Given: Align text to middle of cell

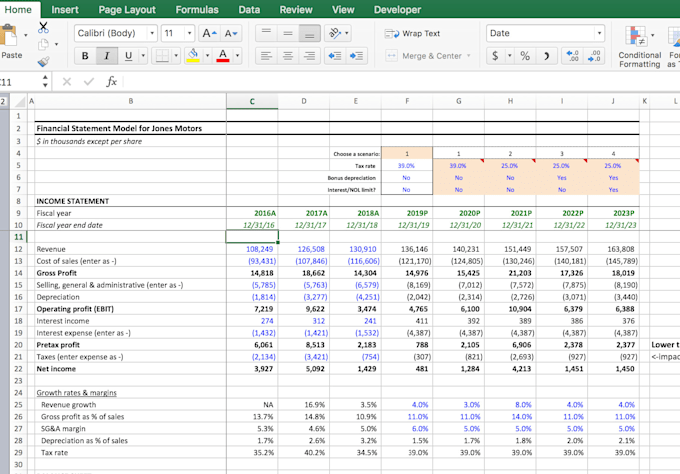Looking at the screenshot, I should 288,33.
